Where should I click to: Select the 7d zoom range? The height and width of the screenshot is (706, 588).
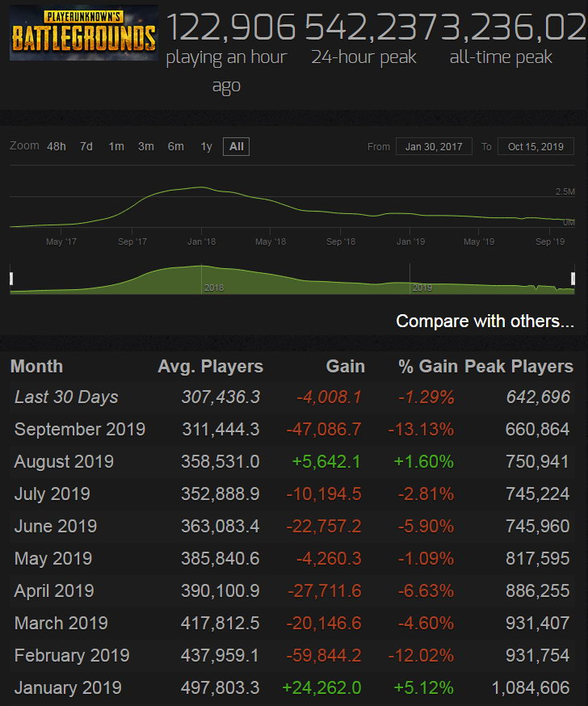tap(86, 146)
